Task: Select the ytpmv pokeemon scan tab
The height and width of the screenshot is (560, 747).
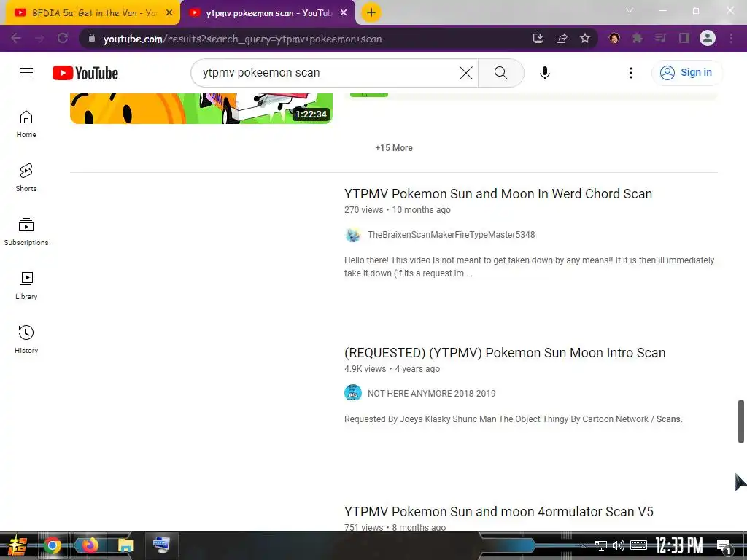Action: tap(267, 13)
